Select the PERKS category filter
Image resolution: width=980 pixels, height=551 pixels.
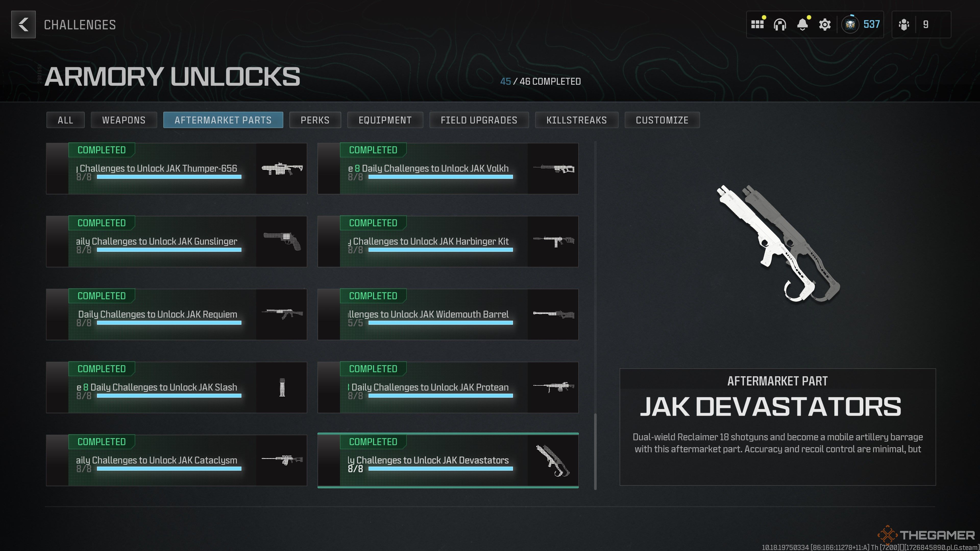[x=315, y=120]
